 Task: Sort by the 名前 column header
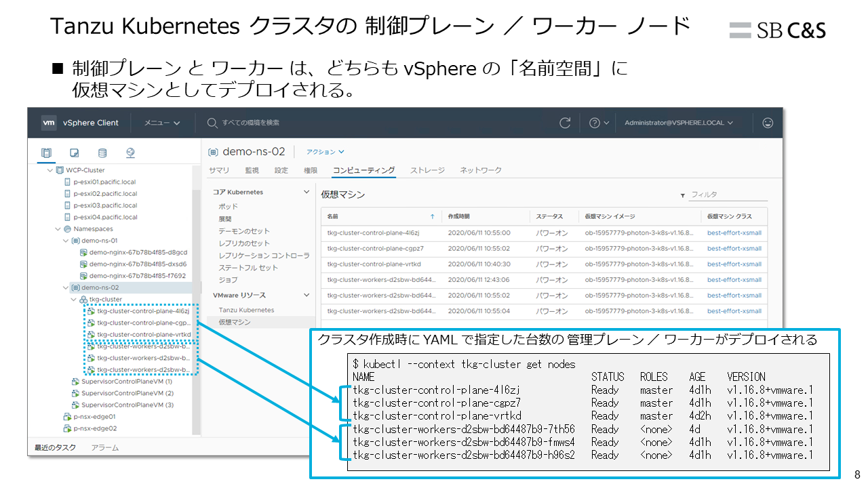[332, 216]
